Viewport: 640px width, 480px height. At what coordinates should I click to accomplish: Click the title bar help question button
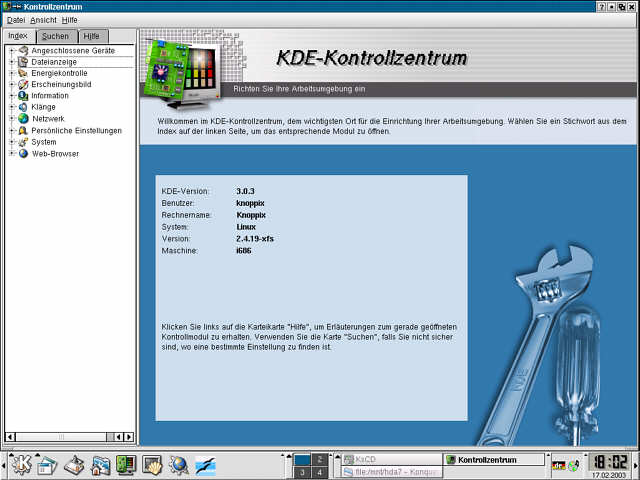click(x=601, y=7)
